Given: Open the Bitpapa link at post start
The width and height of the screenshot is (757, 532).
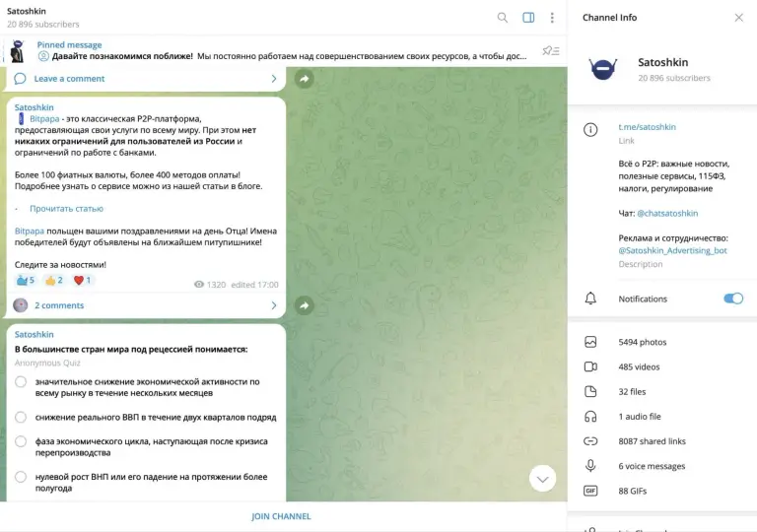Looking at the screenshot, I should [x=44, y=119].
